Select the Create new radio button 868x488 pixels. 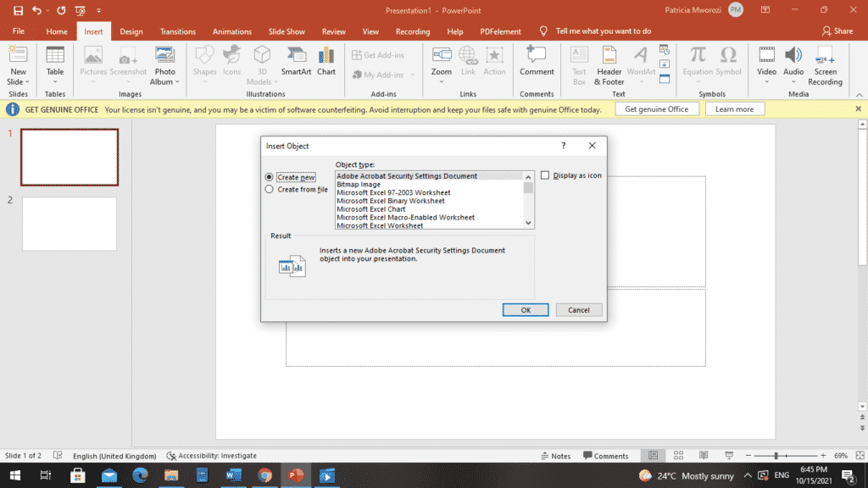point(269,177)
